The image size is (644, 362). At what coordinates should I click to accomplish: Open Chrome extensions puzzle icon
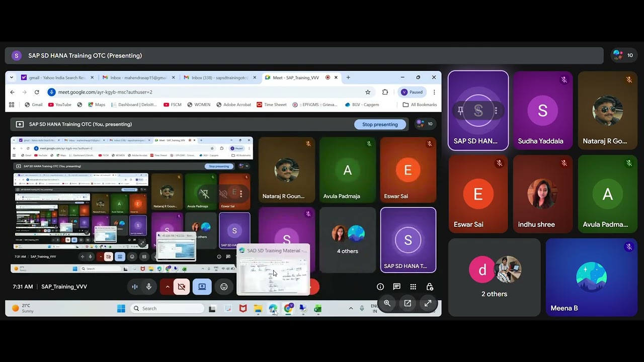[385, 92]
